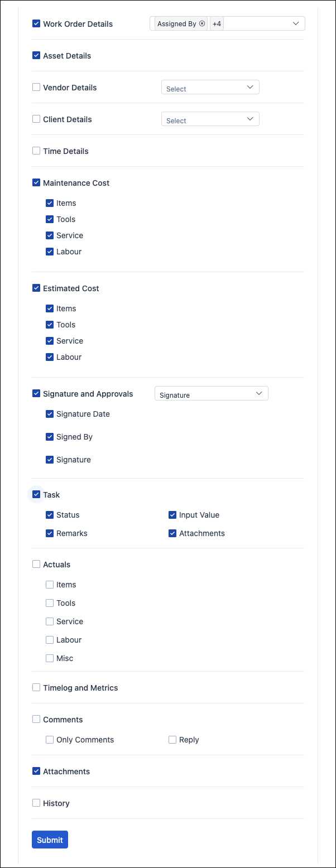The image size is (336, 868).
Task: Open the Client Details Select dropdown
Action: pyautogui.click(x=210, y=119)
